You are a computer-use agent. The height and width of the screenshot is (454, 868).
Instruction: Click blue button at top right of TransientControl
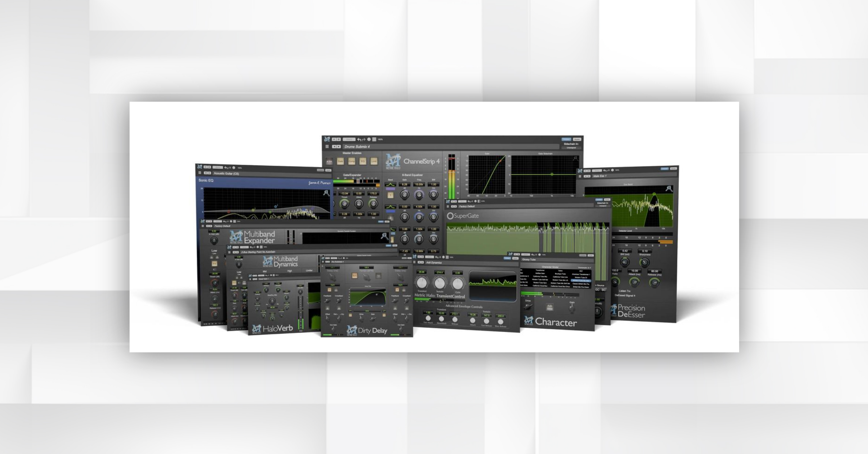(507, 258)
